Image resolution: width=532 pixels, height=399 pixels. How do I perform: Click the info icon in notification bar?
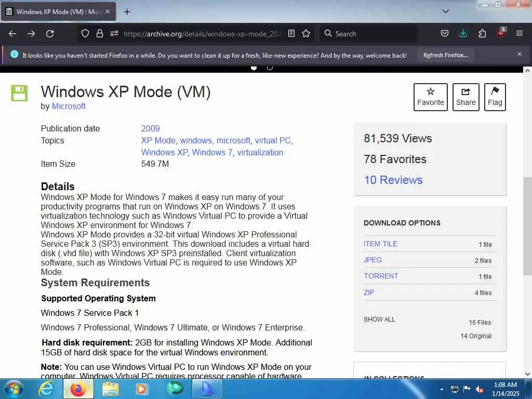(x=14, y=54)
